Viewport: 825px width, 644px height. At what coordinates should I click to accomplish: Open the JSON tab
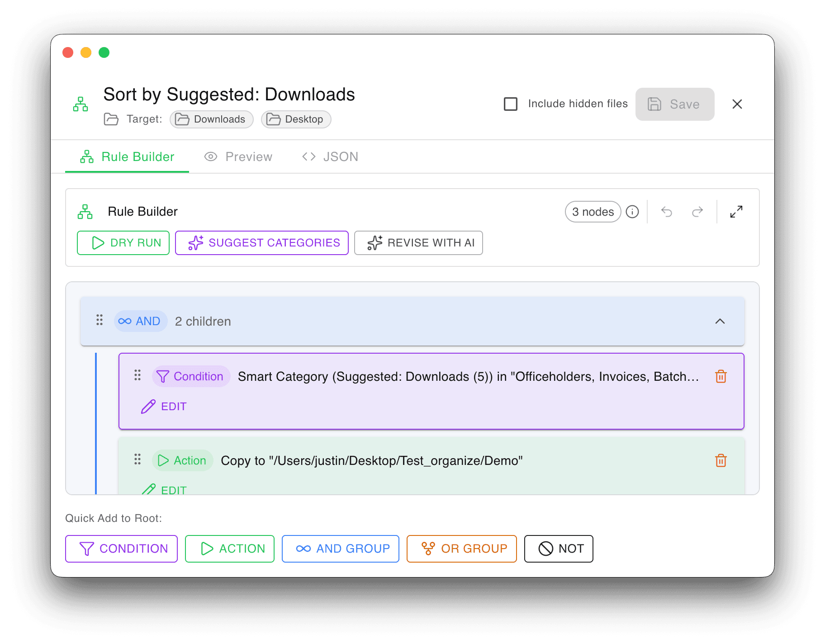(330, 157)
